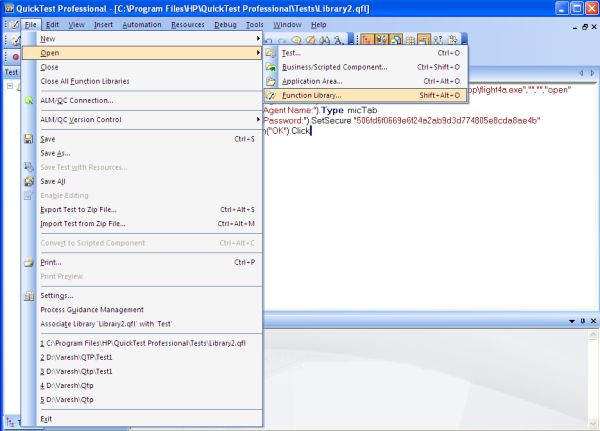Select Exit in the File menu
600x431 pixels.
click(x=142, y=419)
